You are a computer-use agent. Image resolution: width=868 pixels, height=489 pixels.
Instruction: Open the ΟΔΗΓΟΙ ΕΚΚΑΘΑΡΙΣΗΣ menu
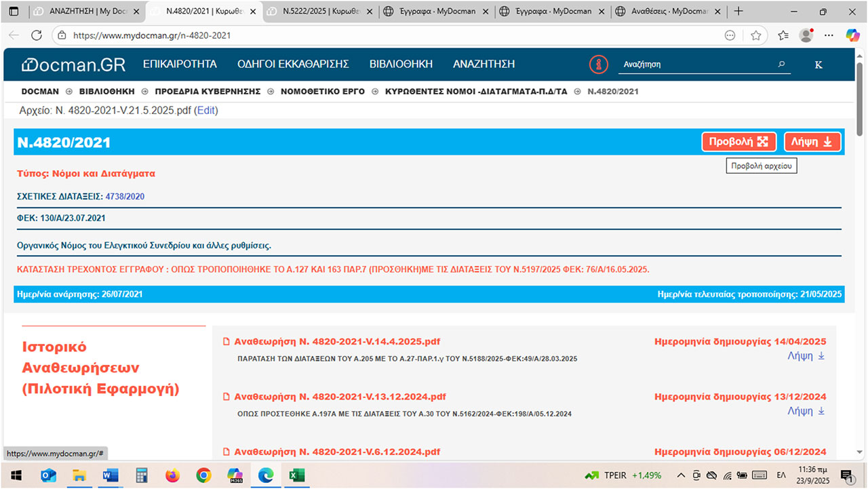pos(293,64)
